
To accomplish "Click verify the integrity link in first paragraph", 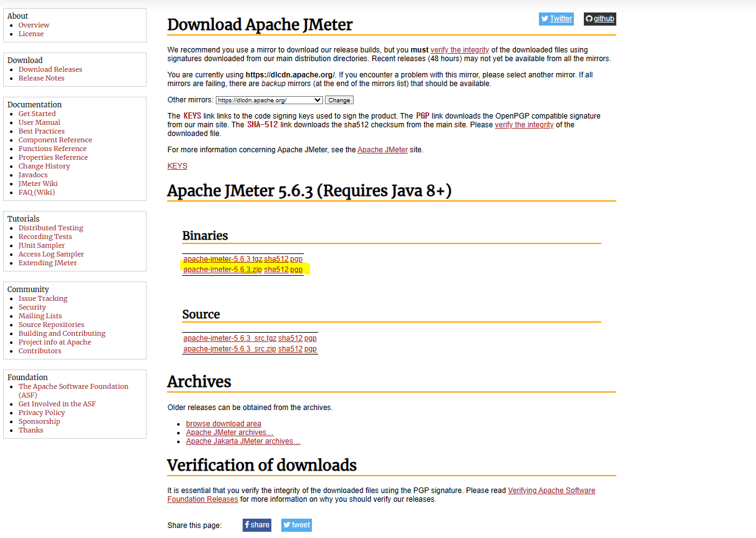I will click(x=460, y=50).
